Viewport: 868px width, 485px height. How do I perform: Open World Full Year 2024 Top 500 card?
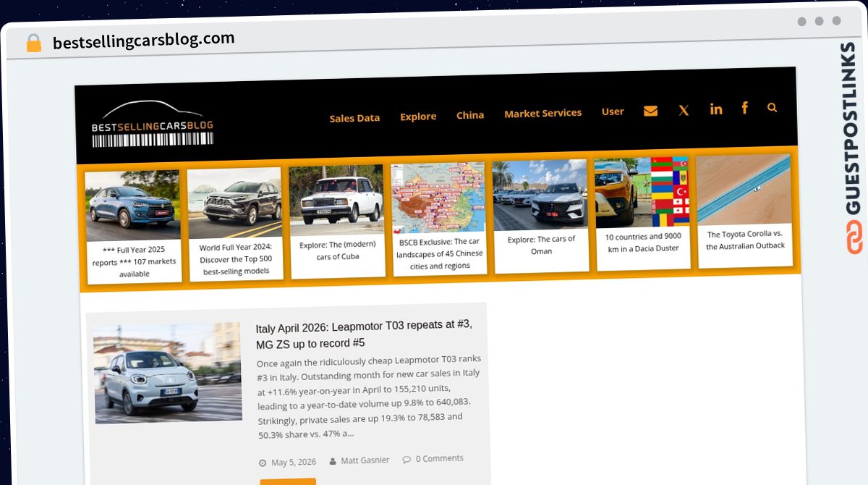click(235, 226)
